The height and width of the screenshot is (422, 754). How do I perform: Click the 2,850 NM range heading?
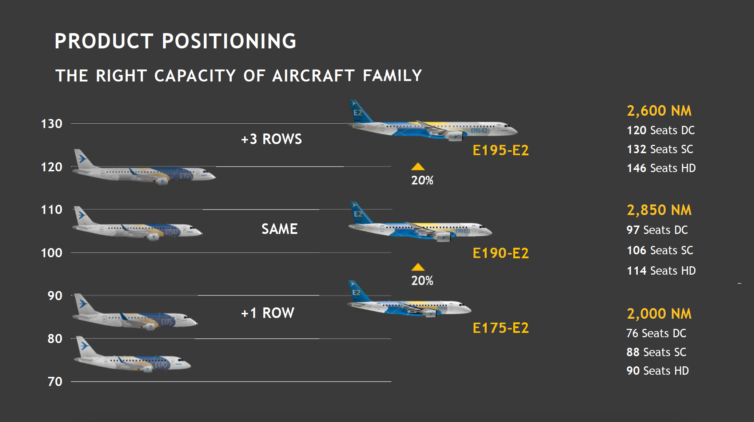click(659, 210)
